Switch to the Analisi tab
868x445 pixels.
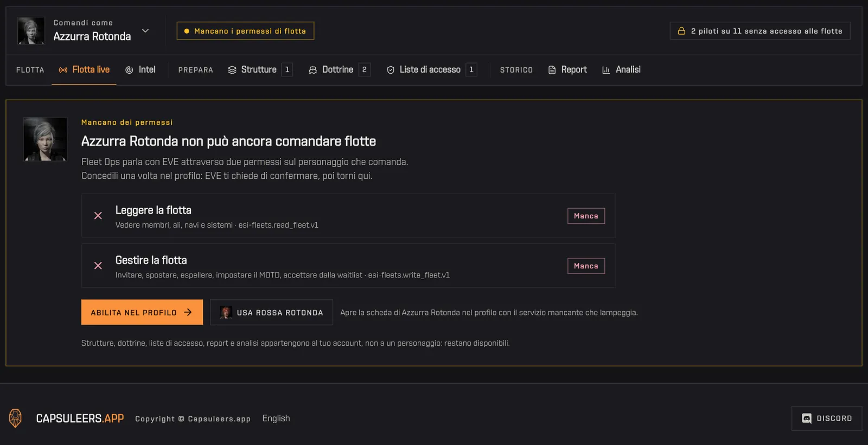click(x=621, y=70)
